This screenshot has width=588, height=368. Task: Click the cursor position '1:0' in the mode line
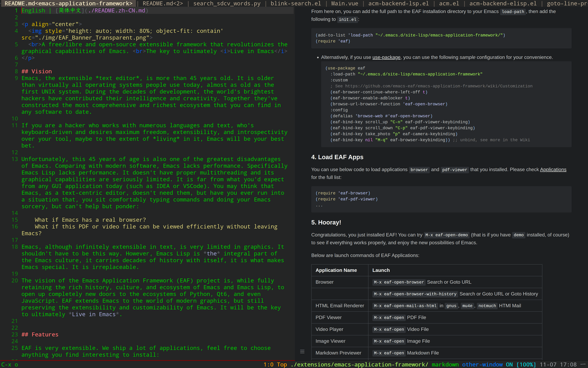[x=268, y=364]
